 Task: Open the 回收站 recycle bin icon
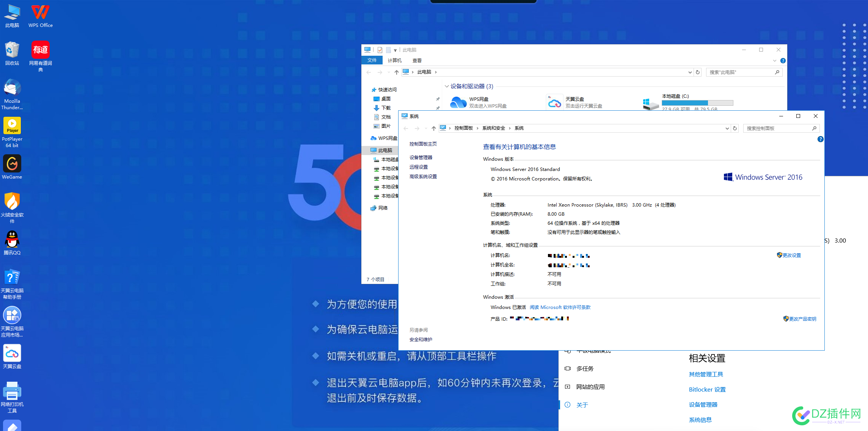pos(12,54)
